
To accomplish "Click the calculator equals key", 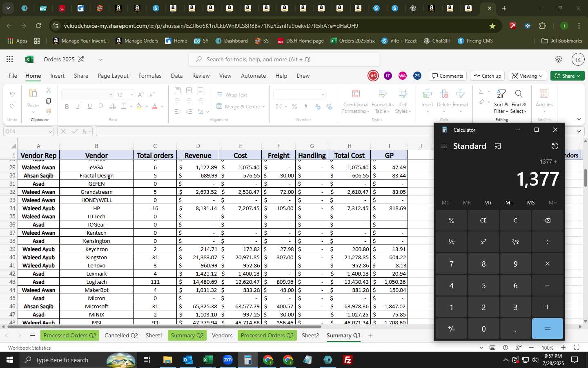I will point(548,329).
